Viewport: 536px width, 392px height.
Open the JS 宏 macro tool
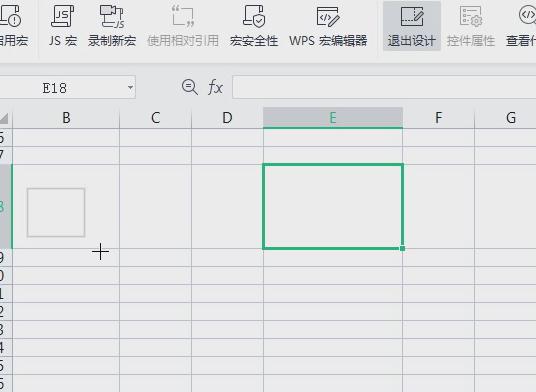63,26
